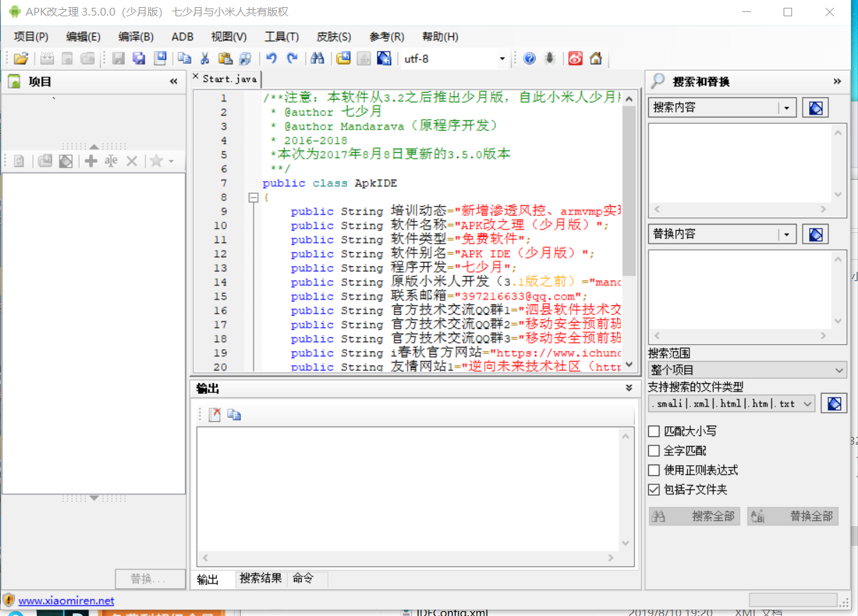
Task: Open the 帮助(H) menu
Action: click(440, 37)
